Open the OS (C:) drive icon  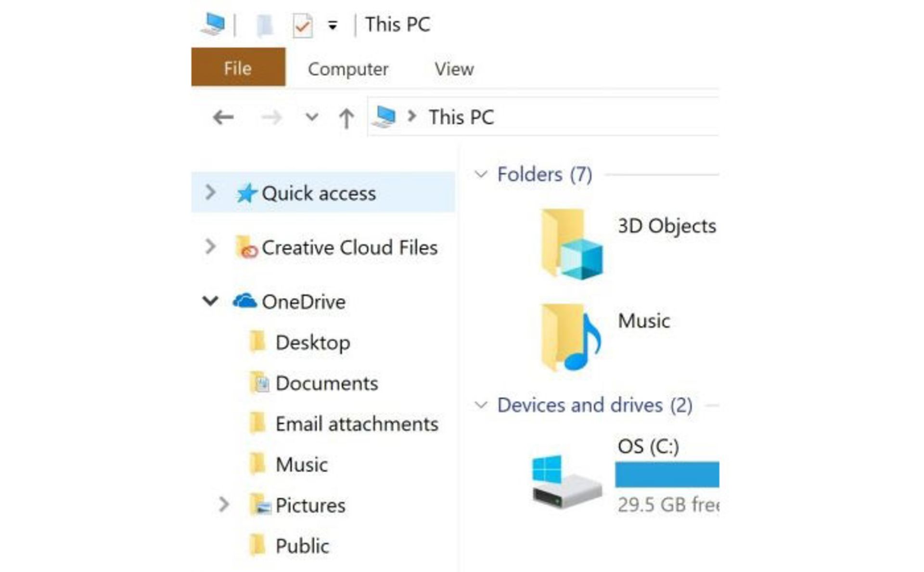tap(566, 481)
